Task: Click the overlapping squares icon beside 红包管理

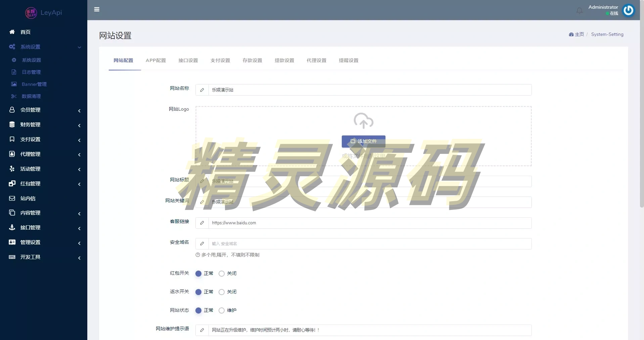Action: [x=12, y=183]
